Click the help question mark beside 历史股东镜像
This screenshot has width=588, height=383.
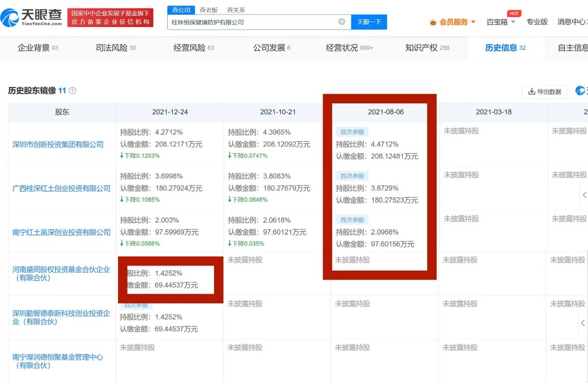tap(72, 91)
